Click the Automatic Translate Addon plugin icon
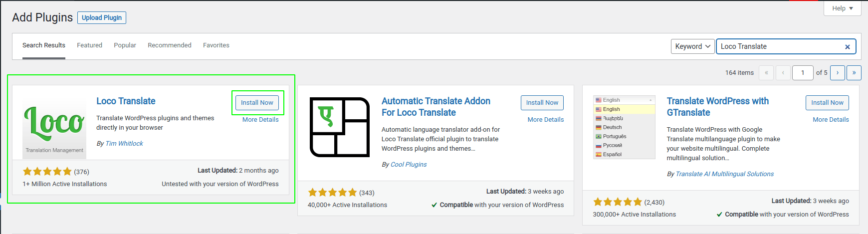Screen dimensions: 868x234 tap(339, 127)
